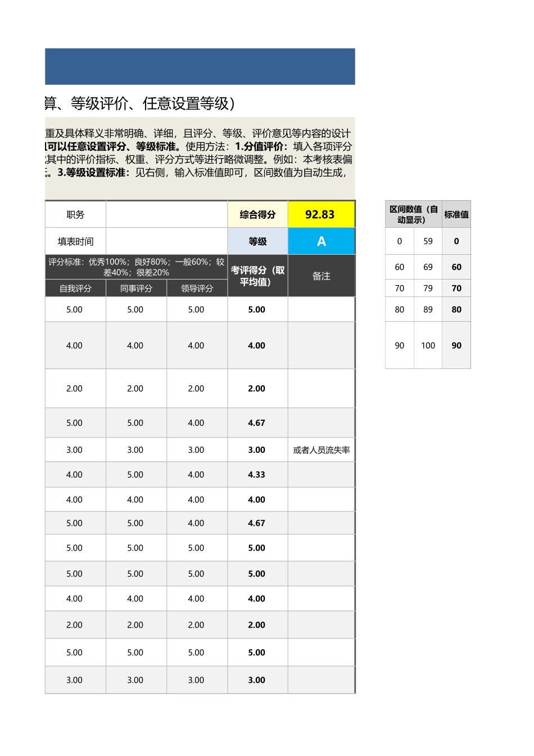
Task: Select the 等级 label cell
Action: click(x=257, y=241)
